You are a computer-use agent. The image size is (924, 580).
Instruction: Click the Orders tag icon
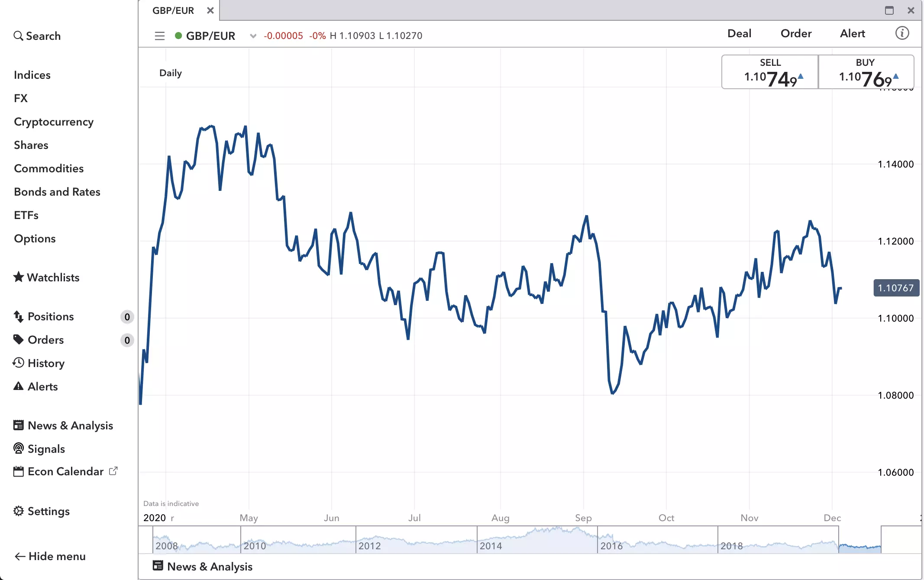pos(19,340)
